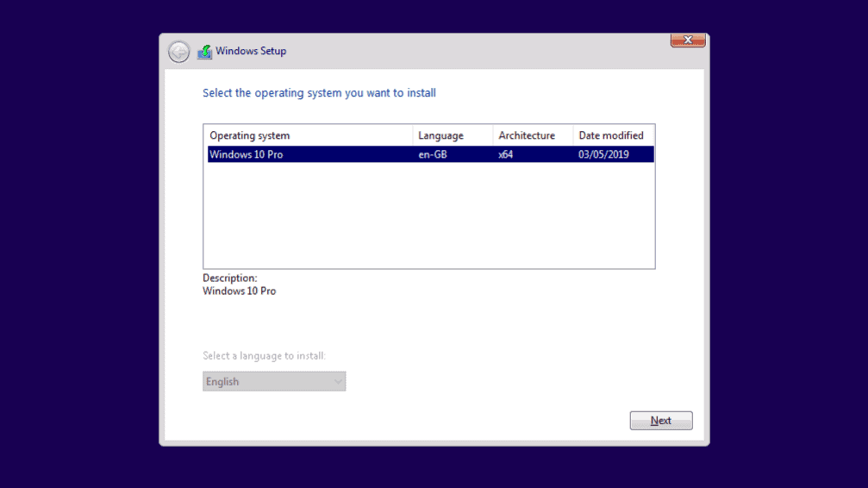Screen dimensions: 868x488
Task: Click the back arrow button
Action: pos(178,52)
